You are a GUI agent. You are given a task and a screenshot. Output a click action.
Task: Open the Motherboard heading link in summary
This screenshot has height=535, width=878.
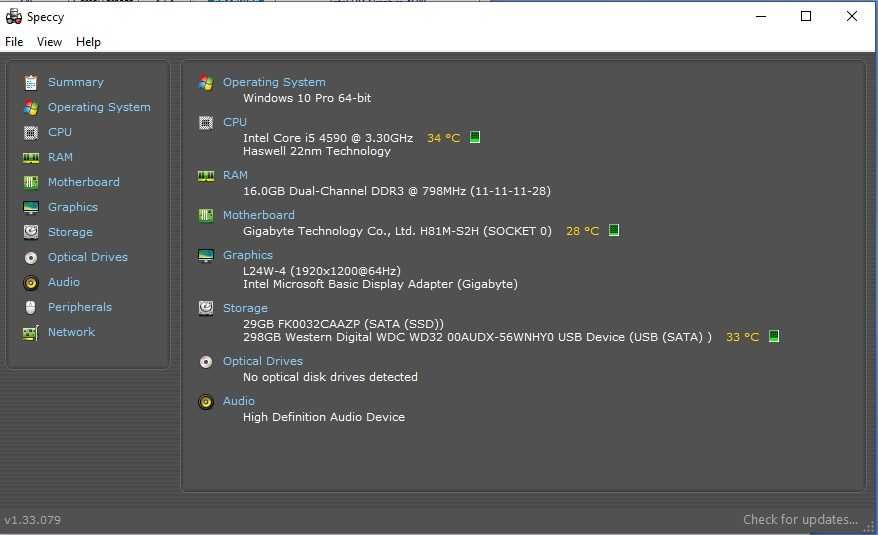(x=259, y=215)
